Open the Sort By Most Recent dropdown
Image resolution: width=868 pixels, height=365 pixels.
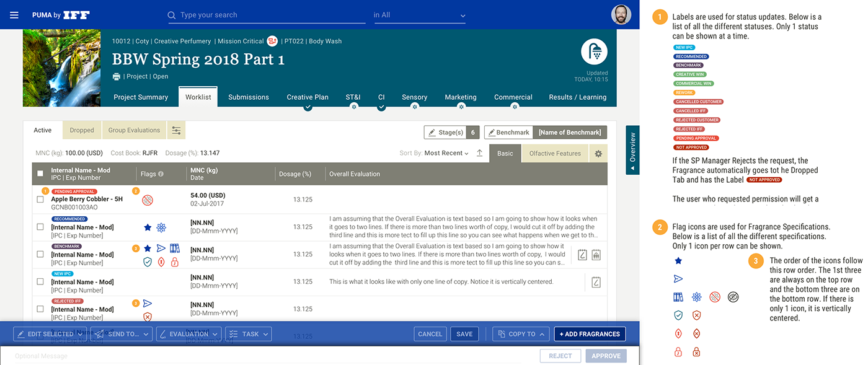[446, 153]
